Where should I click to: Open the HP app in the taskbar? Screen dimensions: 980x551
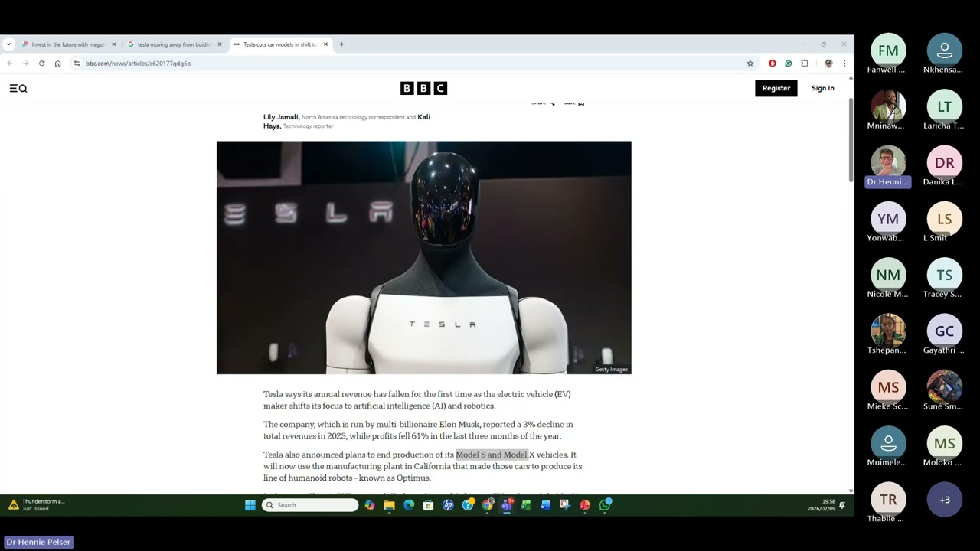click(449, 505)
